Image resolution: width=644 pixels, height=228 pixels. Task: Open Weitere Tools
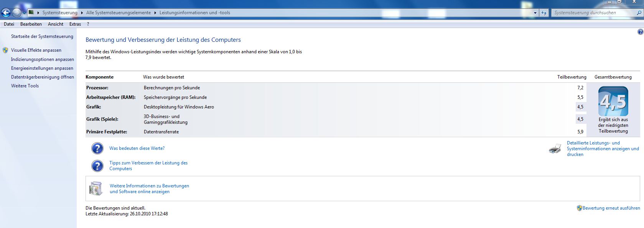click(25, 86)
